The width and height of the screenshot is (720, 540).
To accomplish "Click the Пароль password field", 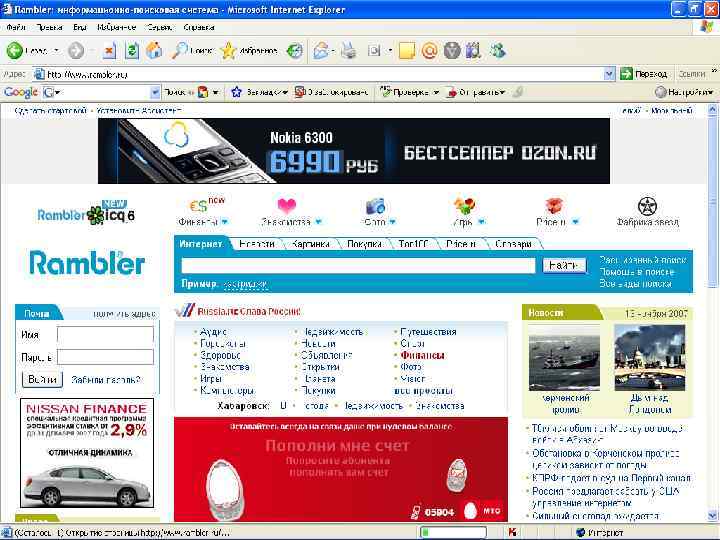I will click(105, 357).
